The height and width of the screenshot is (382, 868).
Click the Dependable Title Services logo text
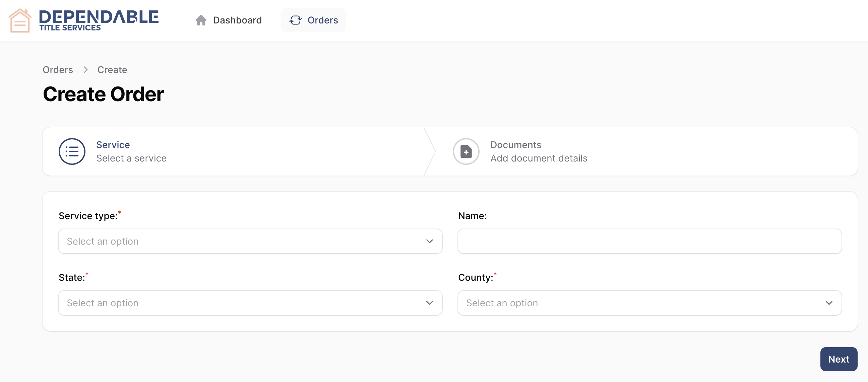99,20
